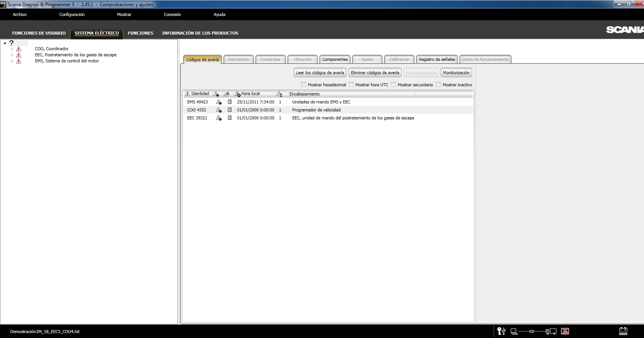Switch to FUNCIONES section

(x=140, y=33)
